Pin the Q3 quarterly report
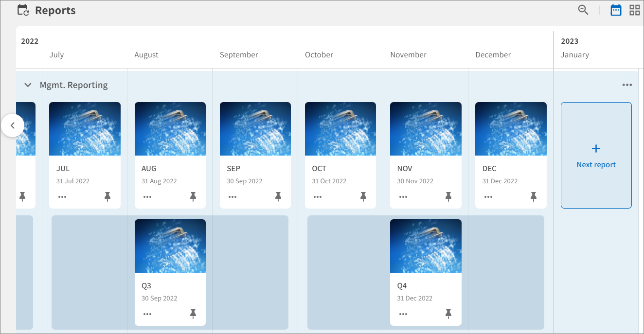The height and width of the screenshot is (334, 644). click(x=193, y=314)
